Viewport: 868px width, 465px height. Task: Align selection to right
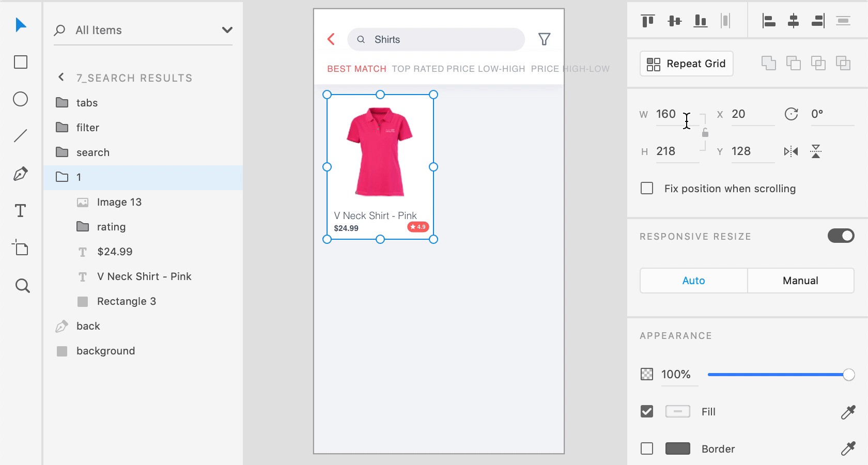(x=818, y=21)
